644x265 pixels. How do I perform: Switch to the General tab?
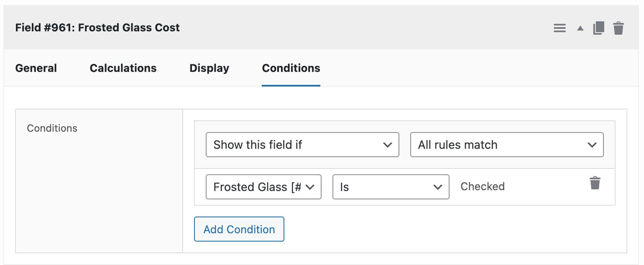36,68
